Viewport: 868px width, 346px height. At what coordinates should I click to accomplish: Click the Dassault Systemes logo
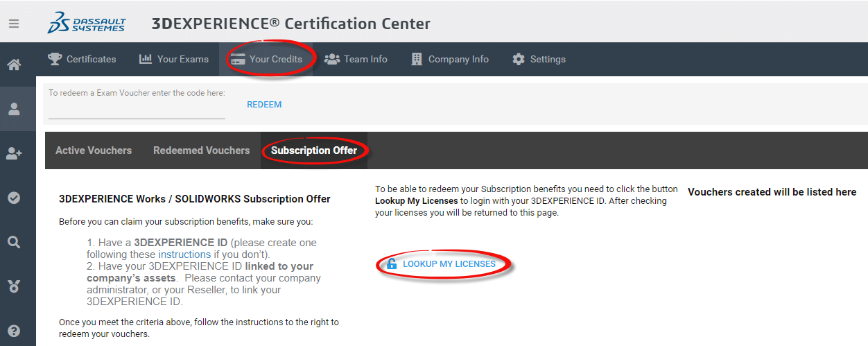point(87,23)
